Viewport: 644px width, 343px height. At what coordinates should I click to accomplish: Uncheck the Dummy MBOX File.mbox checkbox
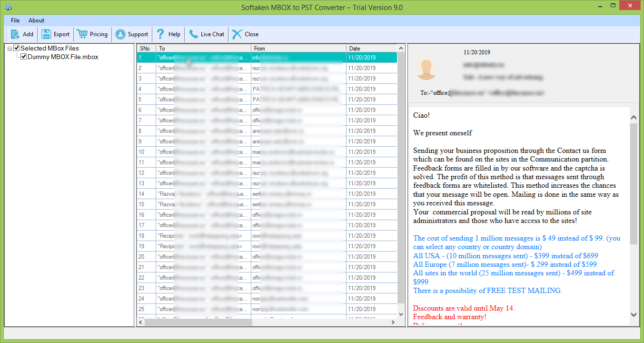(x=24, y=56)
